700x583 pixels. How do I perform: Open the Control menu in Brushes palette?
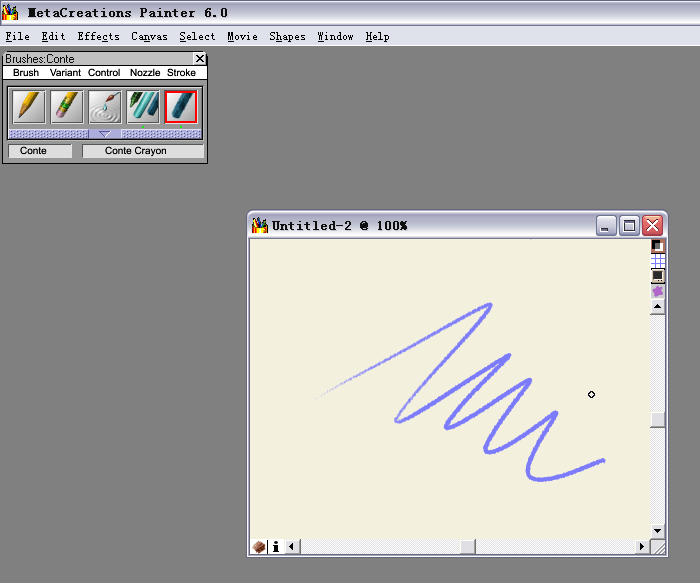click(104, 73)
